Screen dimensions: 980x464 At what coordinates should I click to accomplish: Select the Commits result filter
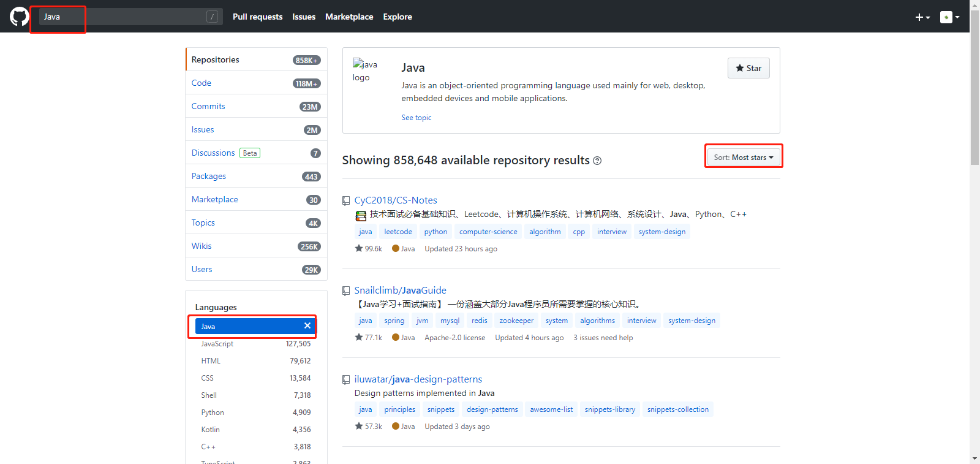[x=256, y=106]
